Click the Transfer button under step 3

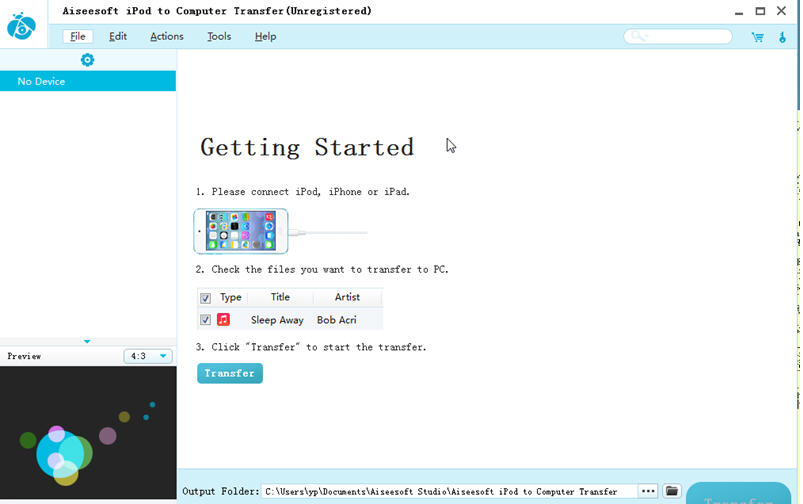230,373
